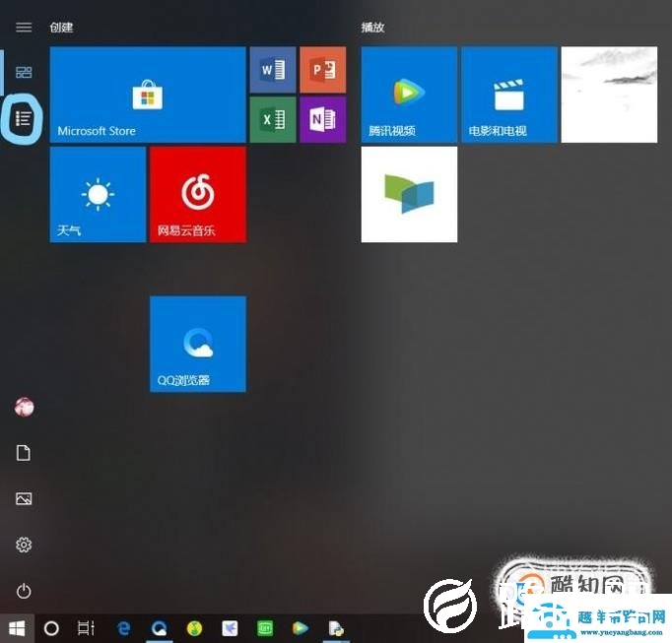Launch 网易云音乐 tile
The height and width of the screenshot is (643, 672).
click(x=198, y=195)
